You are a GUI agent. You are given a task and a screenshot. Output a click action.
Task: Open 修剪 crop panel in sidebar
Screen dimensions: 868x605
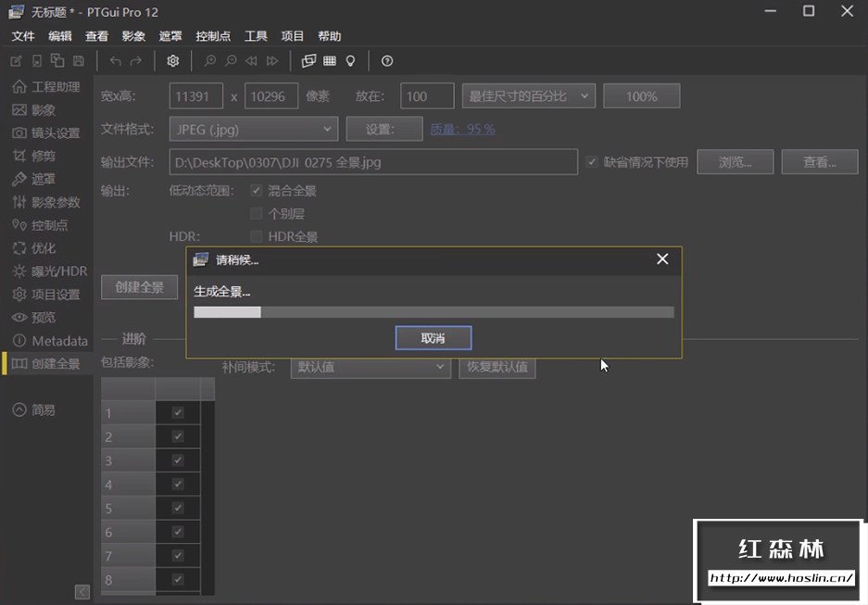34,156
